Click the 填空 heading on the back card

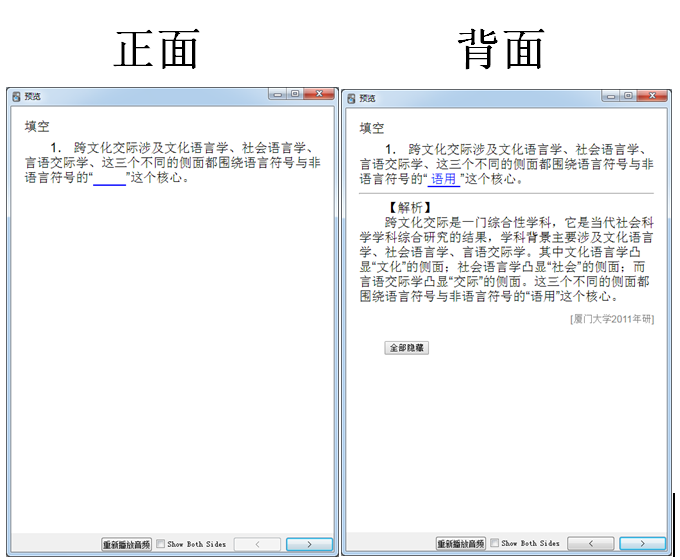(x=372, y=128)
